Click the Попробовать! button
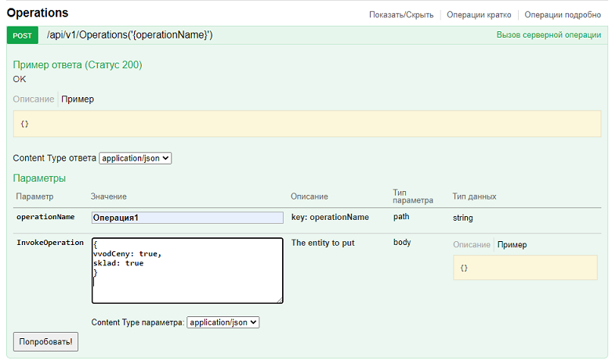This screenshot has height=364, width=612. pos(45,342)
